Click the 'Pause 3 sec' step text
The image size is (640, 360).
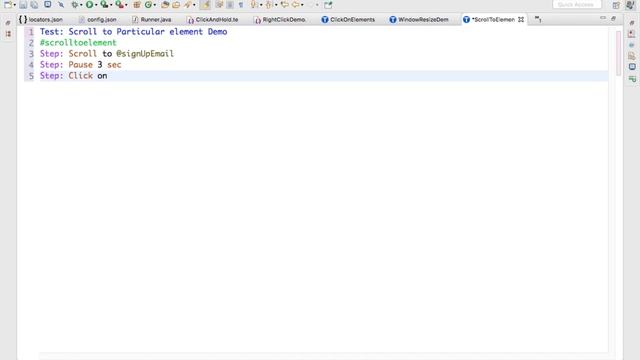tap(95, 65)
